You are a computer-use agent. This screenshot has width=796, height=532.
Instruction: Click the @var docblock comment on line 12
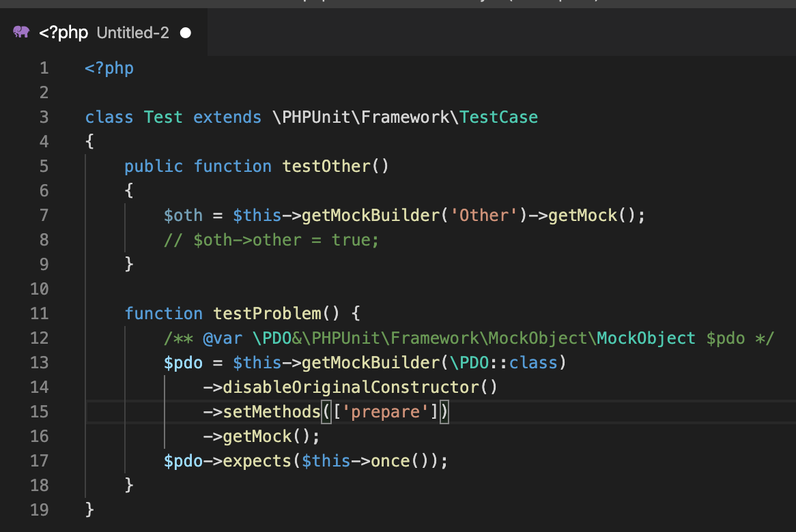tap(410, 338)
